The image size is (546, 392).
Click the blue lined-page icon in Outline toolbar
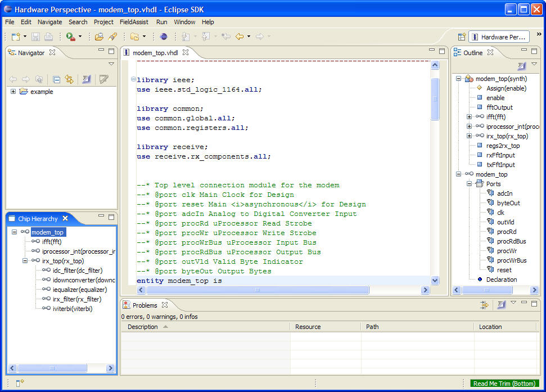point(522,66)
